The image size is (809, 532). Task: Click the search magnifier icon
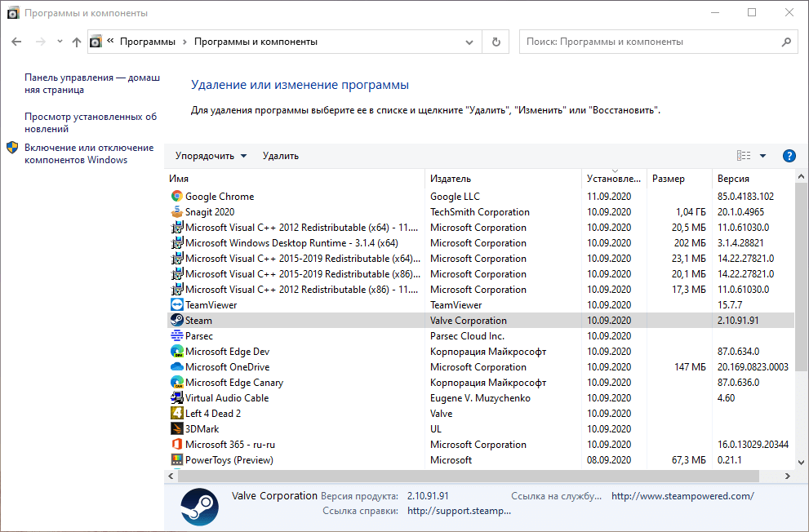point(786,42)
